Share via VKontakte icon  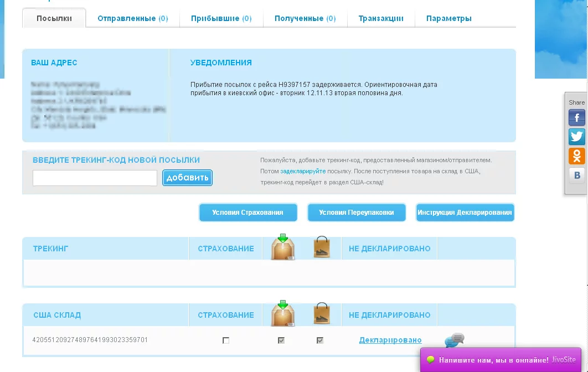point(576,175)
